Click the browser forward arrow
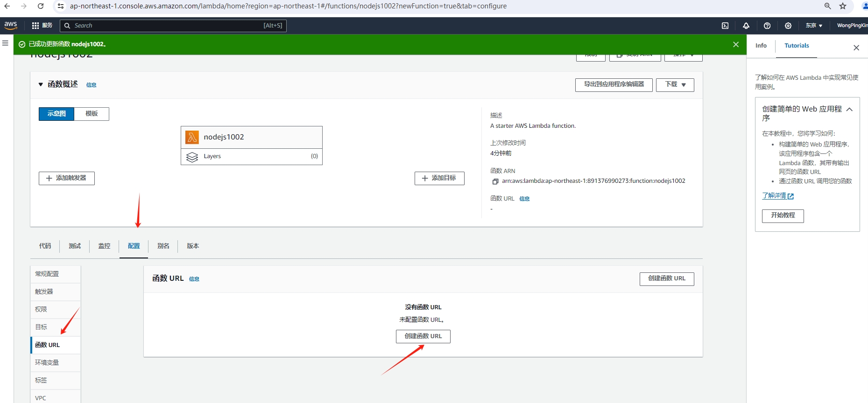 coord(24,6)
